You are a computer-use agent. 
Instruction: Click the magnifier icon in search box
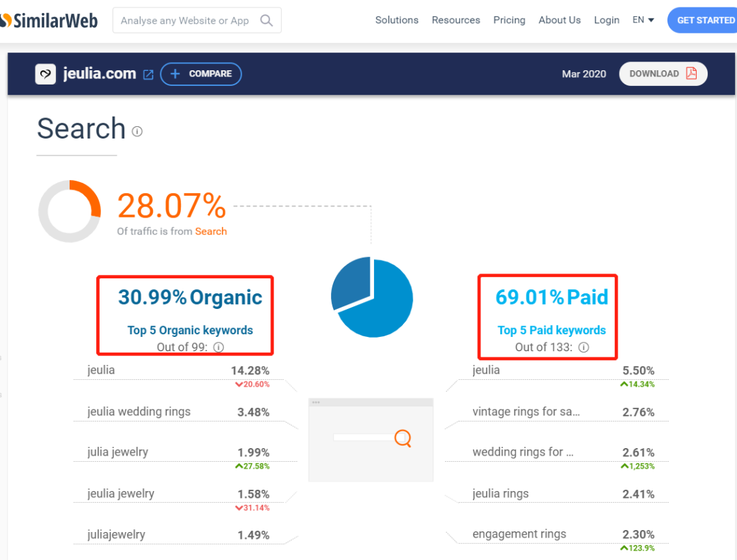(267, 20)
